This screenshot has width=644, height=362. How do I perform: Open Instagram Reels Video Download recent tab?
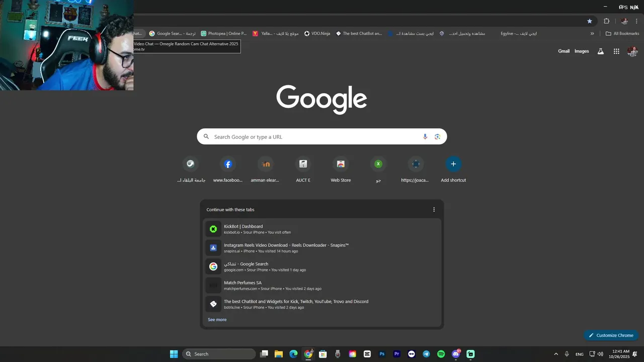322,248
